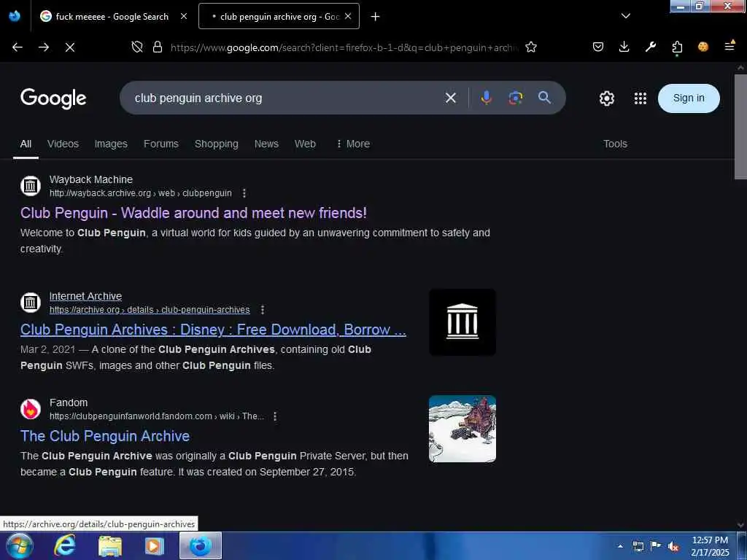Screen dimensions: 747x560
Task: Open Club Penguin Waddle around result link
Action: point(193,213)
